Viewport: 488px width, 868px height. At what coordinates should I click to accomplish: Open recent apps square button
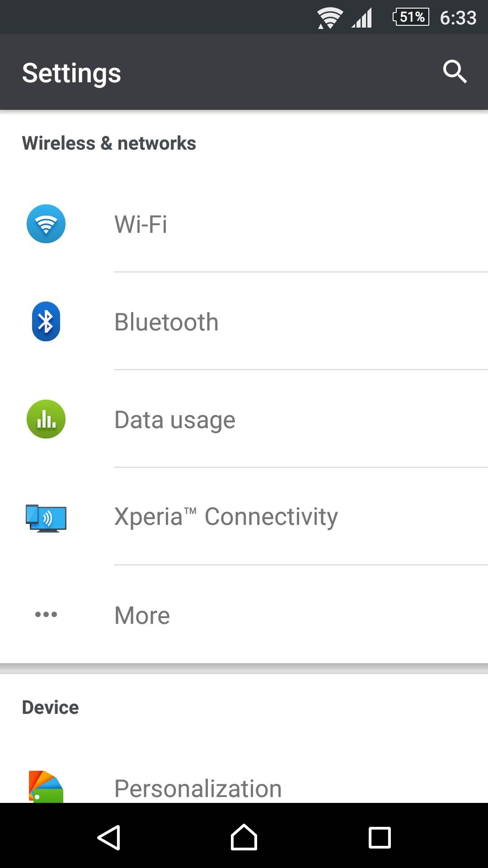click(380, 838)
